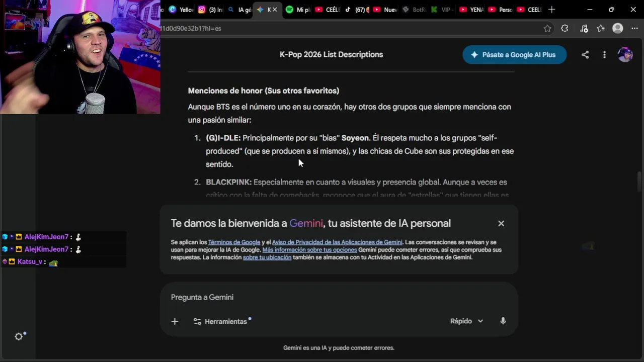Viewport: 644px width, 362px height.
Task: Upgrade via Pásate a Google AI Plus
Action: (x=514, y=55)
